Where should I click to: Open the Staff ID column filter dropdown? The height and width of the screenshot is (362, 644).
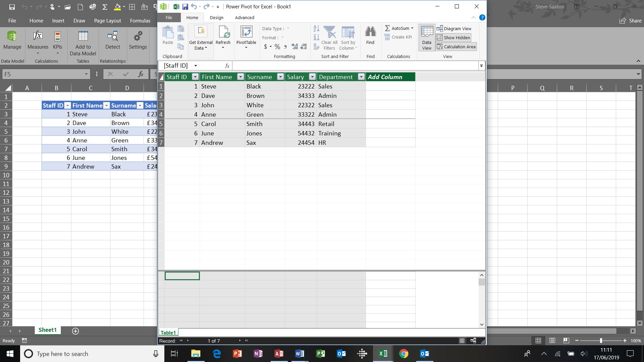click(x=196, y=77)
